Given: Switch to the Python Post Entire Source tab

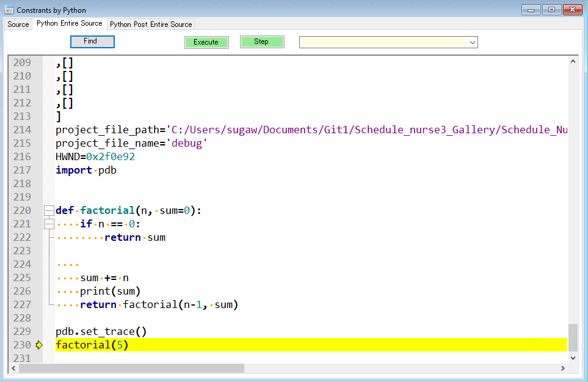Looking at the screenshot, I should tap(151, 24).
